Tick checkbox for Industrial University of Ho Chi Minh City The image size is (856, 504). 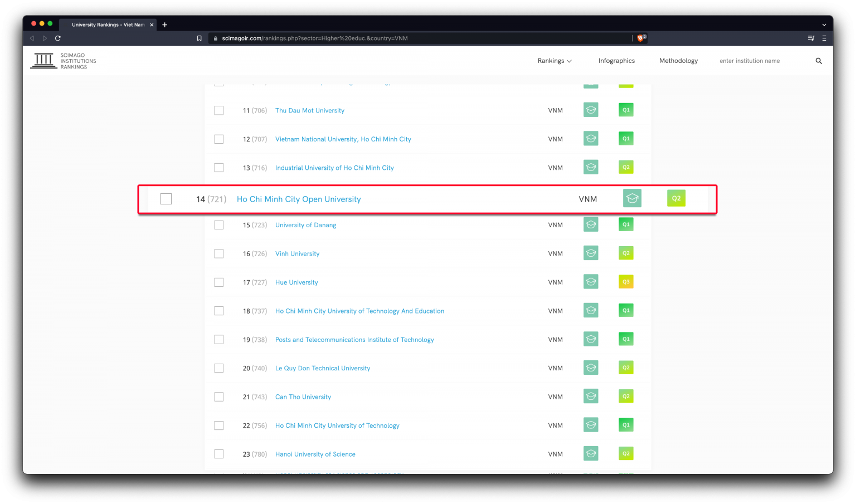219,168
